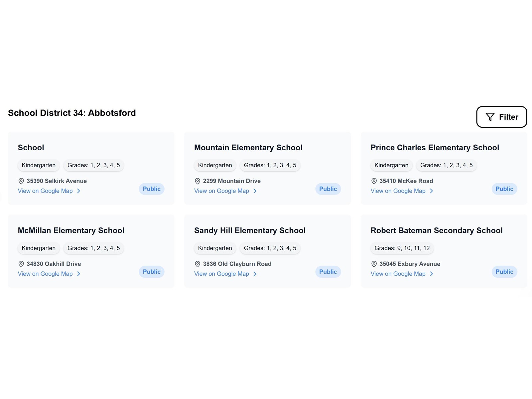Click Grades 9, 10, 11, 12 tag
Screen dimensions: 532x399
tap(402, 248)
